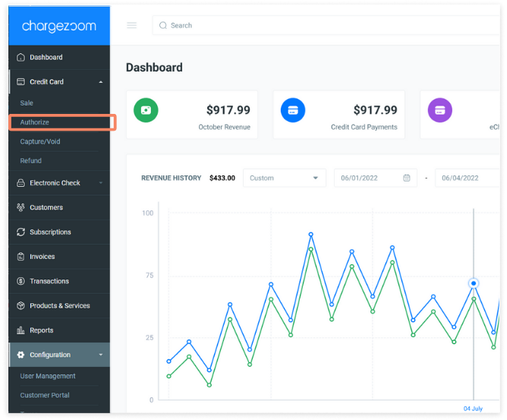Click the Products & Services box icon
The image size is (507, 420).
(x=20, y=306)
